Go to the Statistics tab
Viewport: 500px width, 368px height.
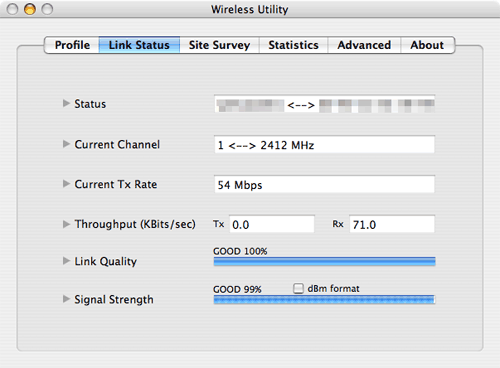point(294,45)
